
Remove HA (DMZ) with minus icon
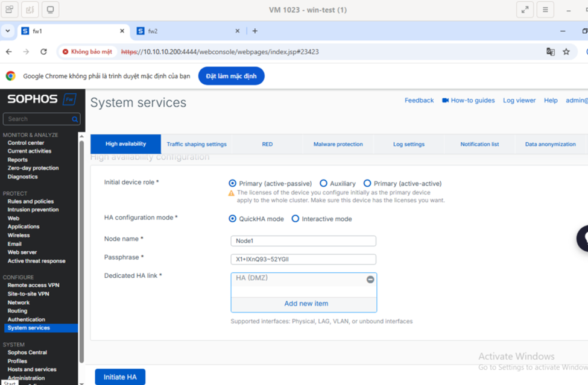point(370,280)
